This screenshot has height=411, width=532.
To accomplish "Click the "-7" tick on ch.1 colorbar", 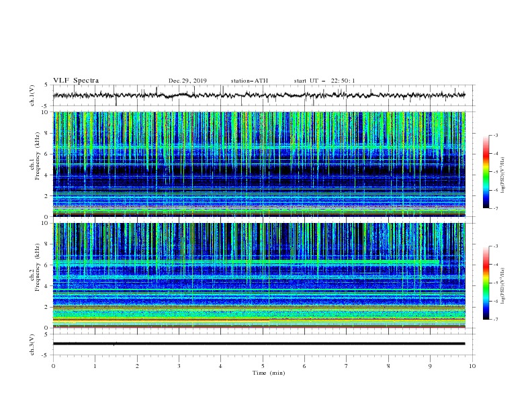I will (x=495, y=208).
